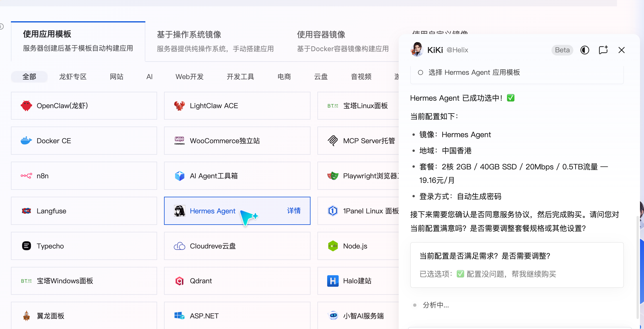Click the AI Agent工具箱 blue cube icon
The height and width of the screenshot is (329, 644).
click(x=179, y=176)
